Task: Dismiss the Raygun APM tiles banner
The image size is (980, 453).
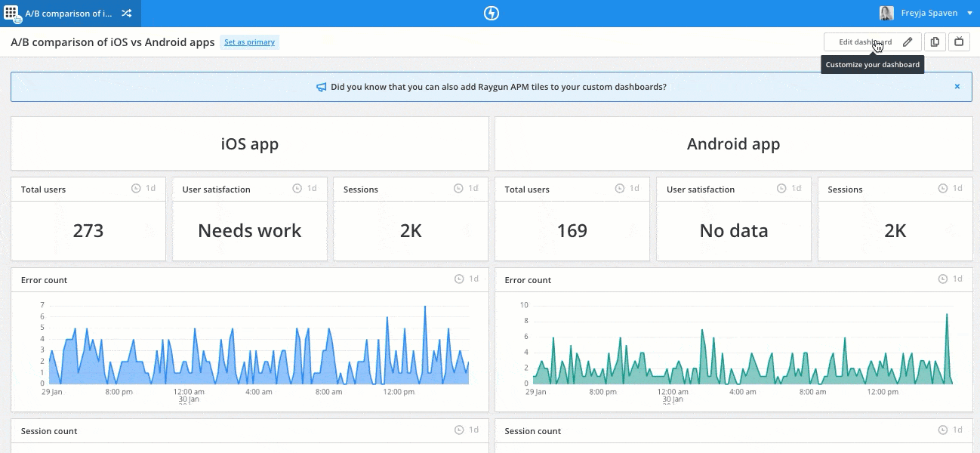Action: pyautogui.click(x=957, y=87)
